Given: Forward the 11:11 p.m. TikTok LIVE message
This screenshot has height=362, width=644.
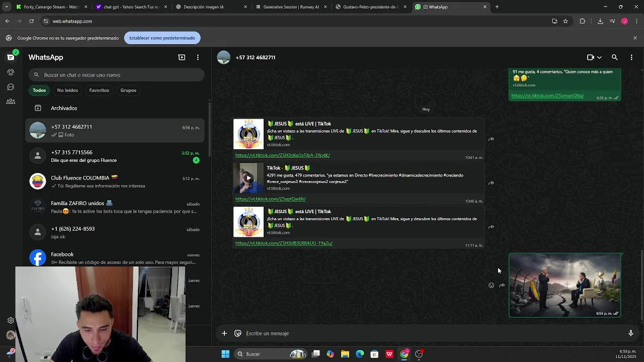Looking at the screenshot, I should point(491,227).
